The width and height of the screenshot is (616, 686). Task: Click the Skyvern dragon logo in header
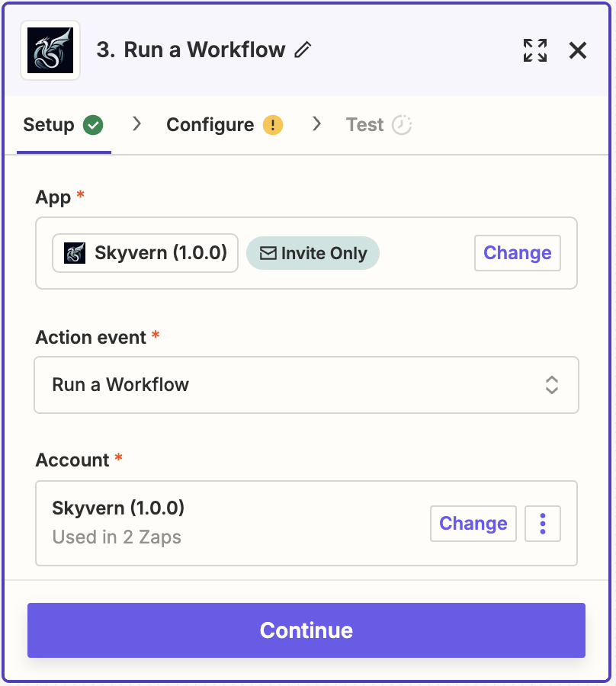(x=50, y=50)
